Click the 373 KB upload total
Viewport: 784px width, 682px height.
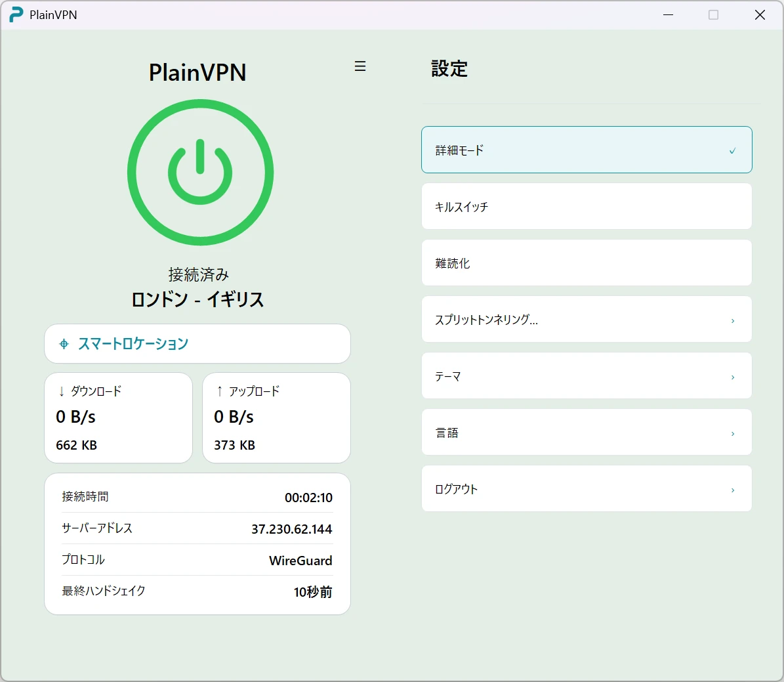(234, 445)
